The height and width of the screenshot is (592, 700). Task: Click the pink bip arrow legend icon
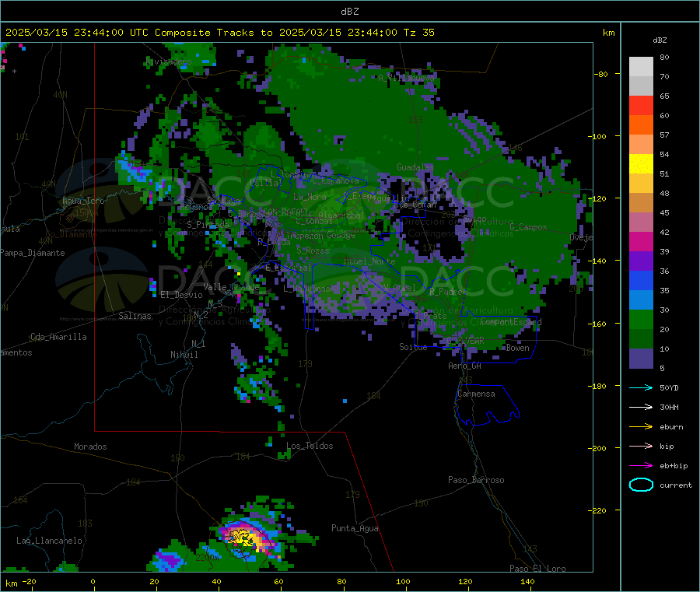pos(641,446)
